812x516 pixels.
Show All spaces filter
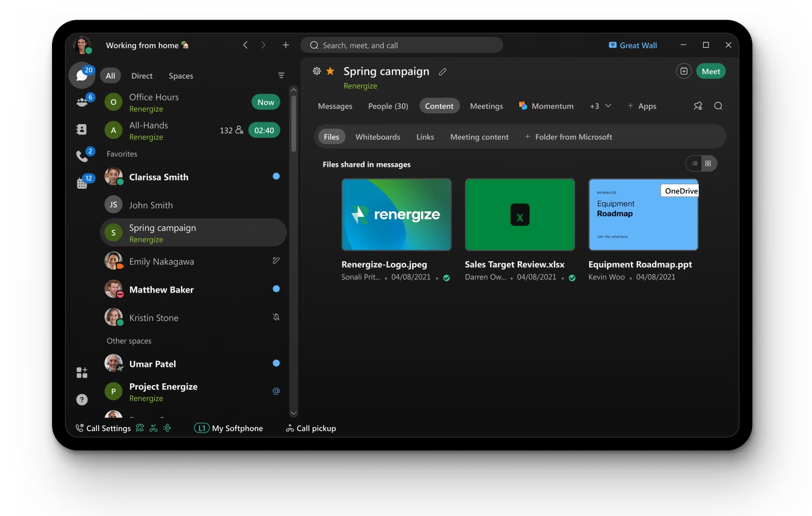(x=111, y=75)
